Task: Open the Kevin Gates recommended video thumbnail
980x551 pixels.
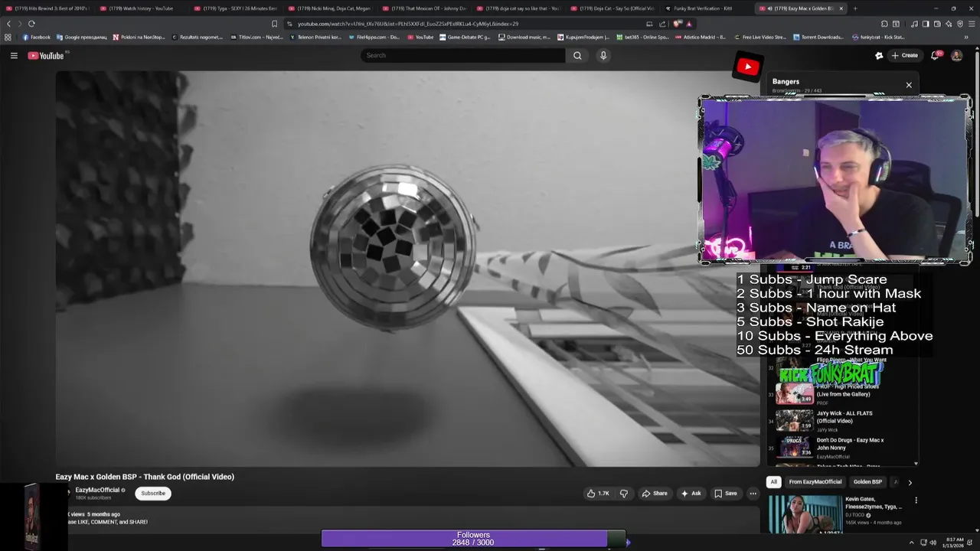Action: click(805, 514)
